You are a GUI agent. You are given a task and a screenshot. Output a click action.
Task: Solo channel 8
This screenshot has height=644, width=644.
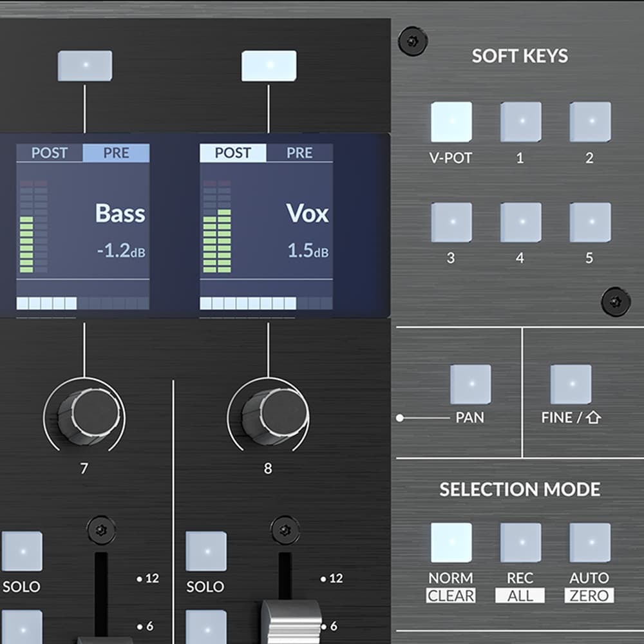pyautogui.click(x=206, y=551)
